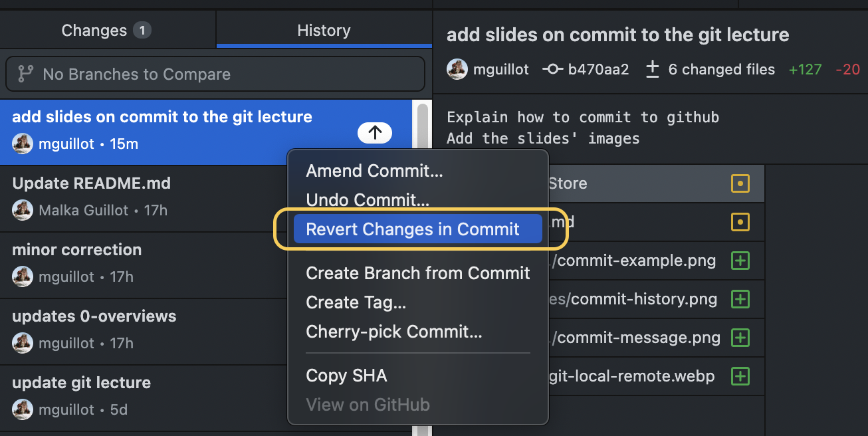The height and width of the screenshot is (436, 868).
Task: Click the added status icon for commit-history.png
Action: click(740, 299)
